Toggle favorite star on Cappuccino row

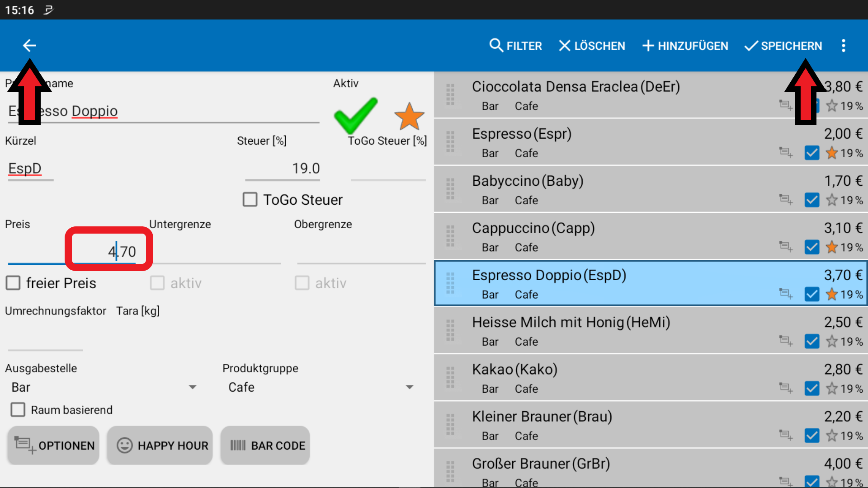click(x=831, y=247)
